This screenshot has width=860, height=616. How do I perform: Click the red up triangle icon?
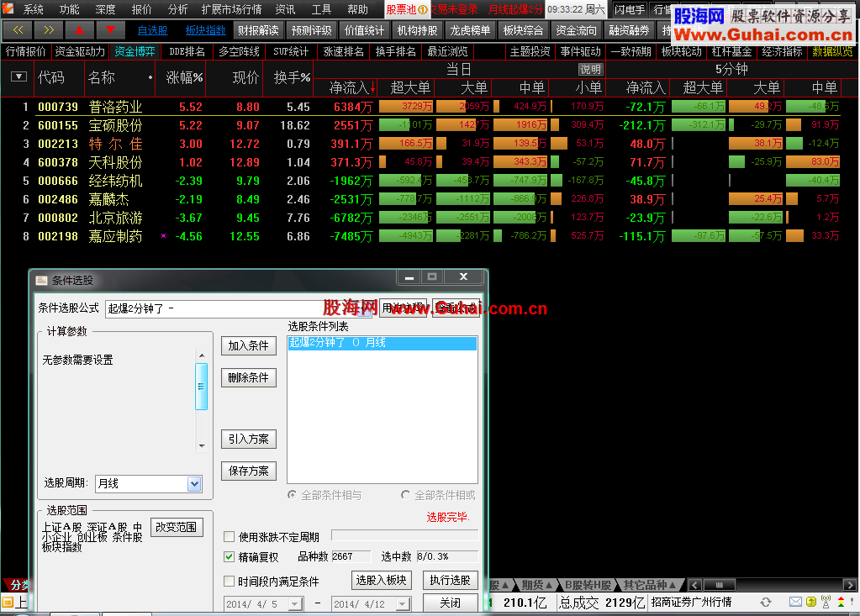tap(80, 30)
